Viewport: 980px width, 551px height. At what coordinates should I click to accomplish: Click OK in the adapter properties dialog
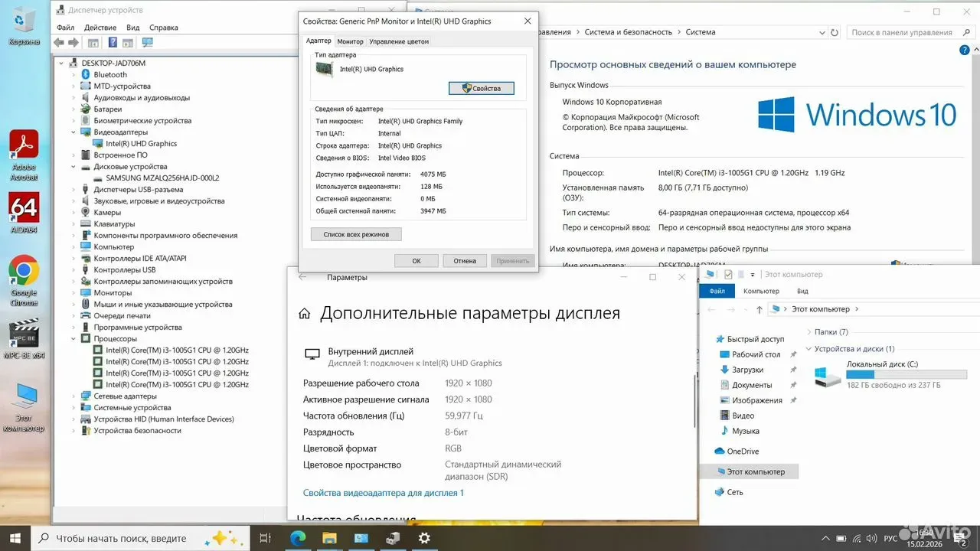click(416, 261)
